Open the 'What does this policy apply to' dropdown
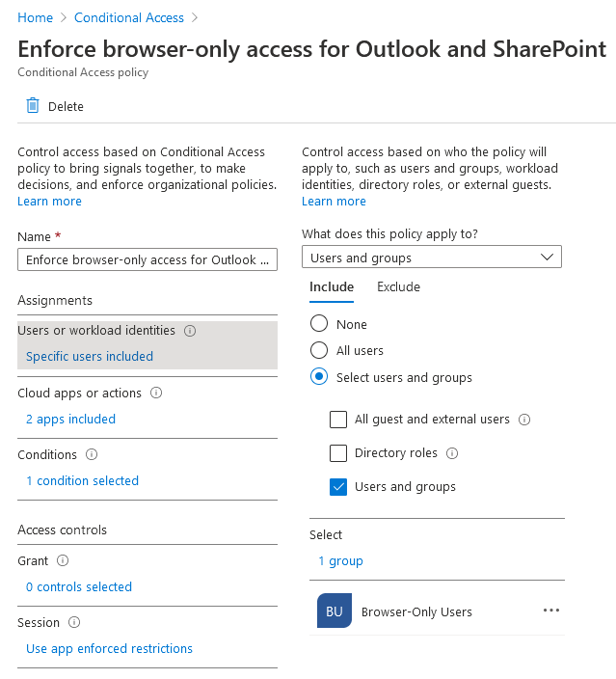The width and height of the screenshot is (616, 679). click(x=432, y=257)
